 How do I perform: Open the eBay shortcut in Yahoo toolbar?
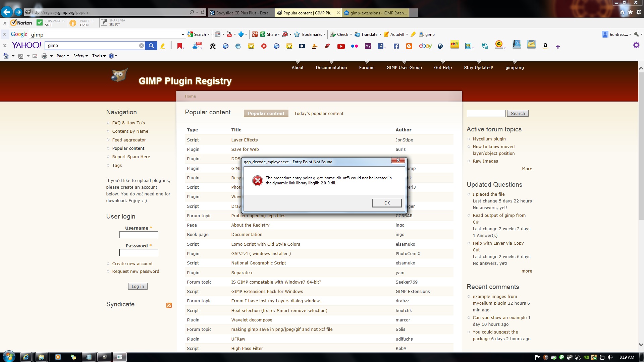pos(425,46)
